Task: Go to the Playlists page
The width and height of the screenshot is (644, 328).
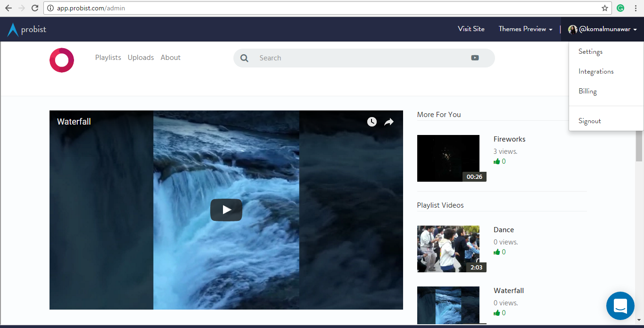Action: [108, 58]
